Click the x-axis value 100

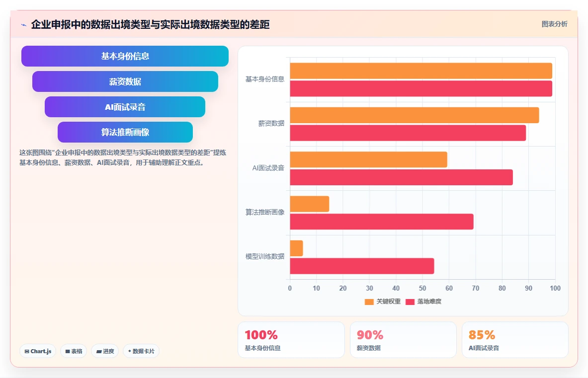555,289
